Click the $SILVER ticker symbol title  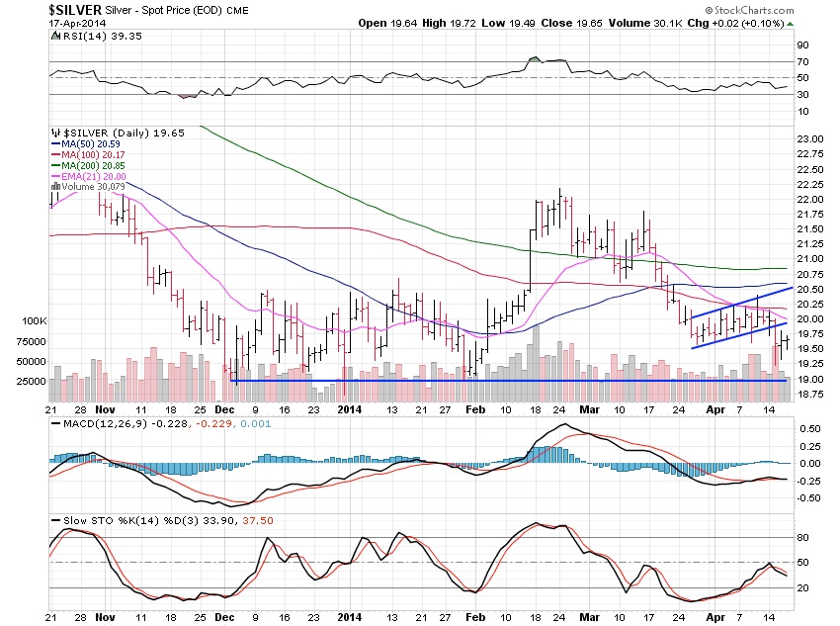point(77,9)
